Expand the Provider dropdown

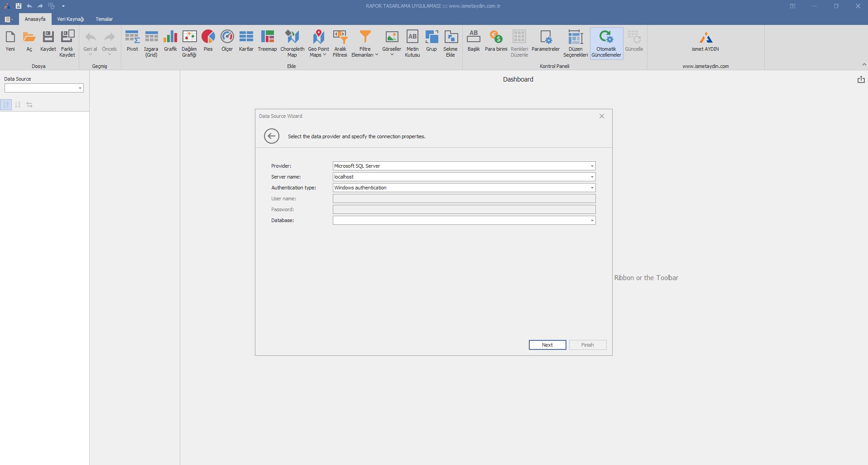point(591,166)
